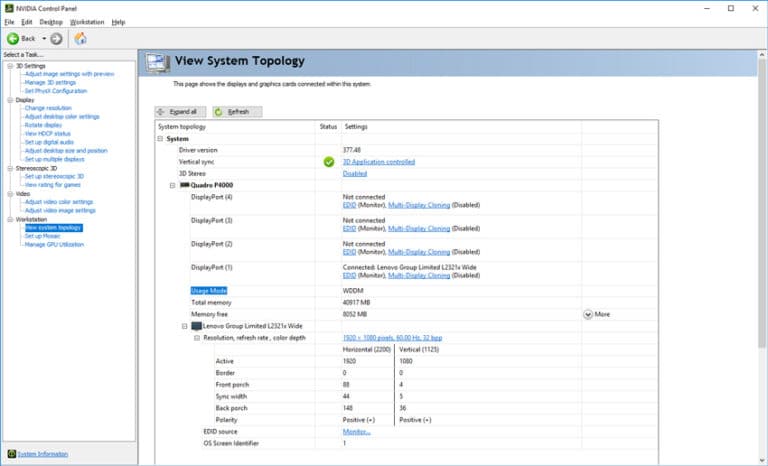Collapse the System node in topology
Screen dimensions: 768x466
pyautogui.click(x=160, y=139)
